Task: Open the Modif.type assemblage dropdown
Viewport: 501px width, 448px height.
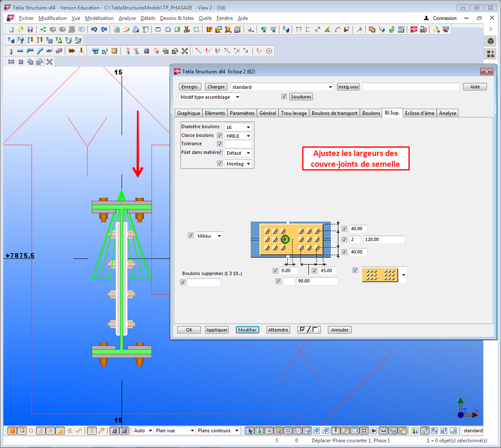Action: coord(238,97)
